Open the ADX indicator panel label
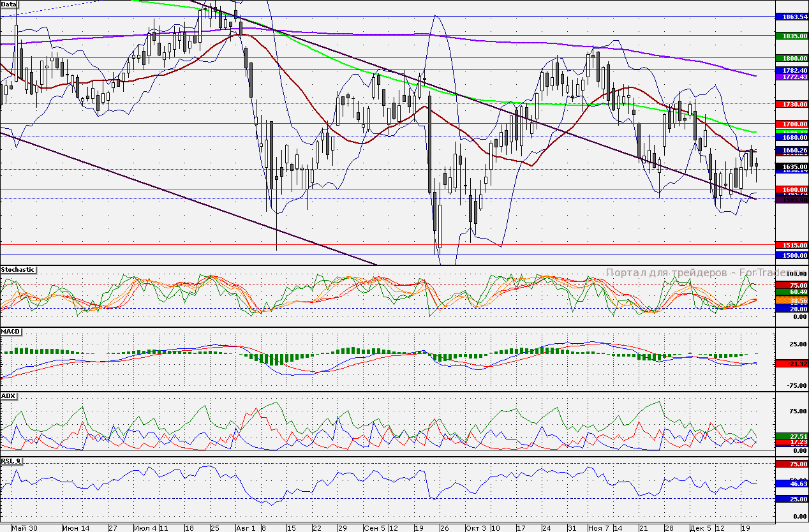This screenshot has width=809, height=532. pyautogui.click(x=8, y=396)
